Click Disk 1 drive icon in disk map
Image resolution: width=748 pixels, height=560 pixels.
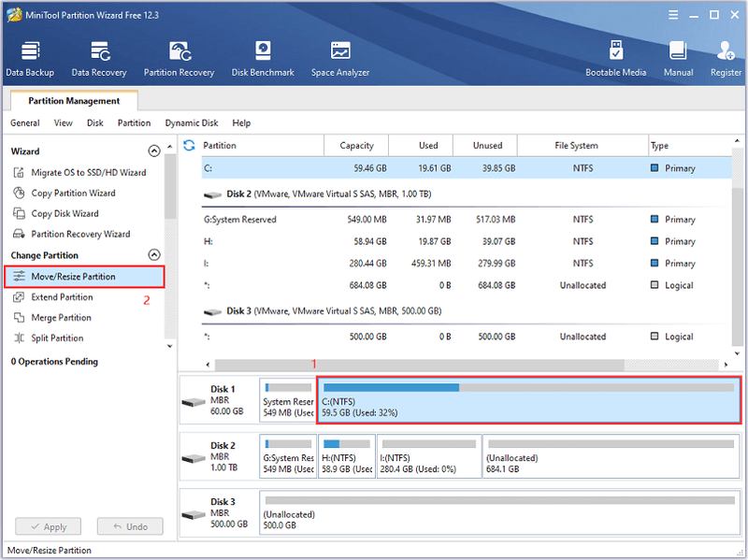pyautogui.click(x=194, y=403)
